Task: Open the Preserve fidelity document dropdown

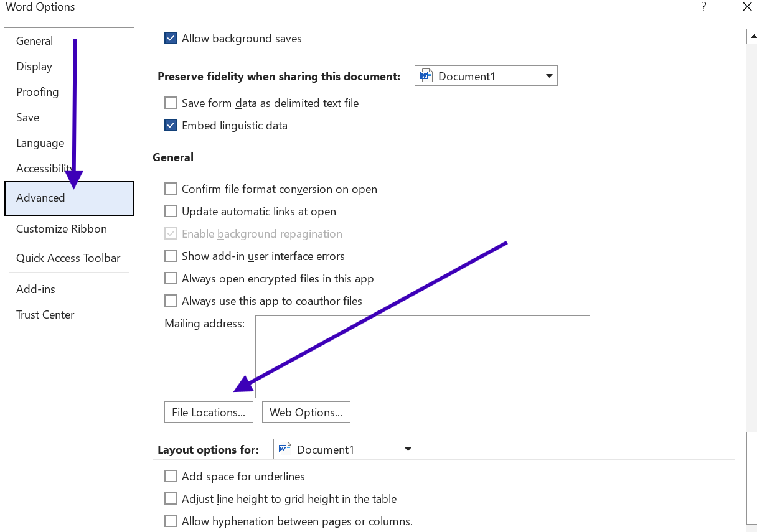Action: (x=486, y=76)
